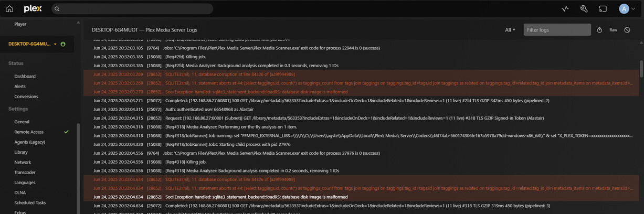Open the Alerts page

pyautogui.click(x=20, y=87)
